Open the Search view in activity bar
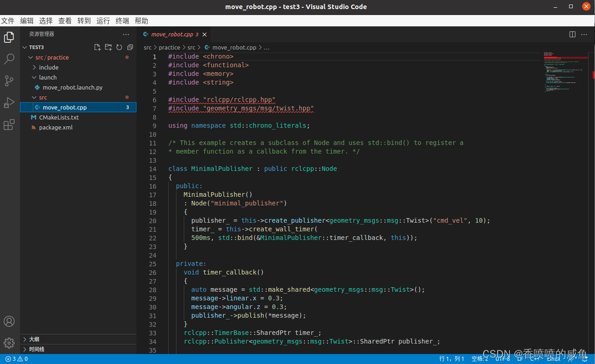 click(9, 59)
